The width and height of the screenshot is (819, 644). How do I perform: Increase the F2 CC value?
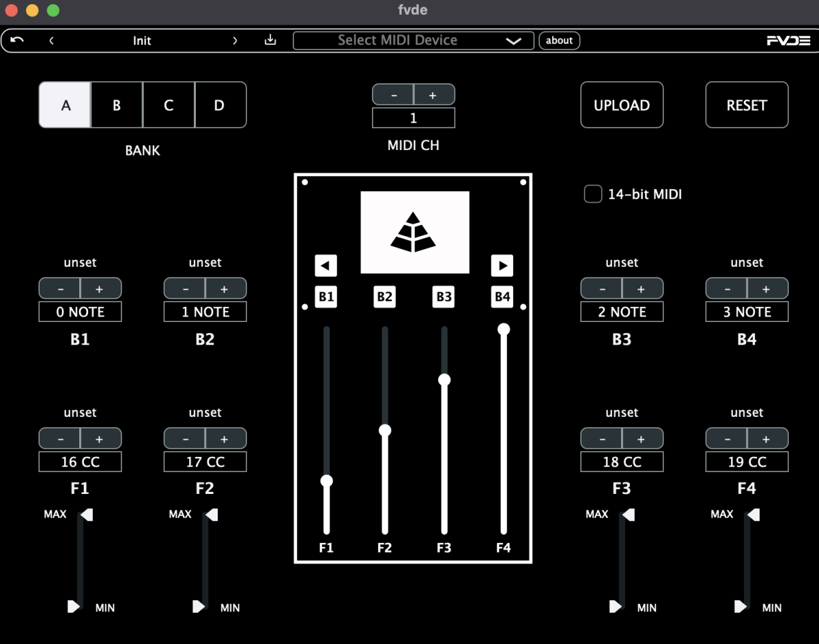coord(225,439)
